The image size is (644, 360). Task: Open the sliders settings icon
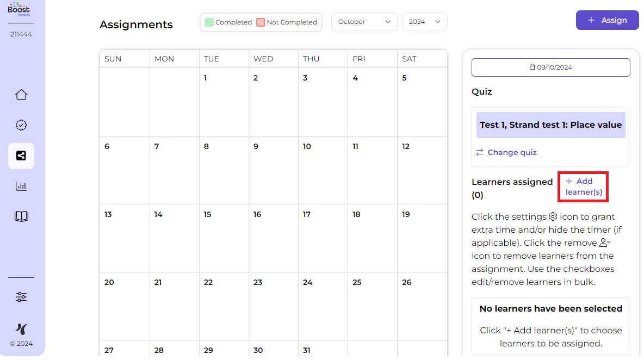click(21, 297)
